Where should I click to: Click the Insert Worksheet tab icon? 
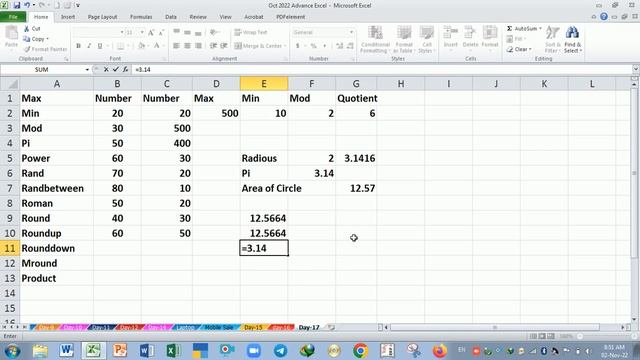[331, 327]
